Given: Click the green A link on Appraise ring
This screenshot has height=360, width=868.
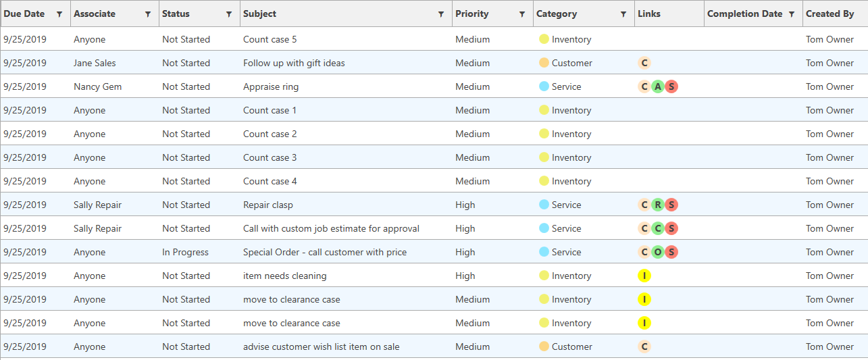Looking at the screenshot, I should 658,86.
